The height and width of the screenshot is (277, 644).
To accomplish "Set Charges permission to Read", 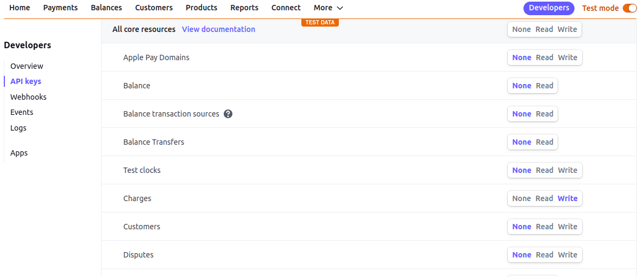I will [x=544, y=198].
